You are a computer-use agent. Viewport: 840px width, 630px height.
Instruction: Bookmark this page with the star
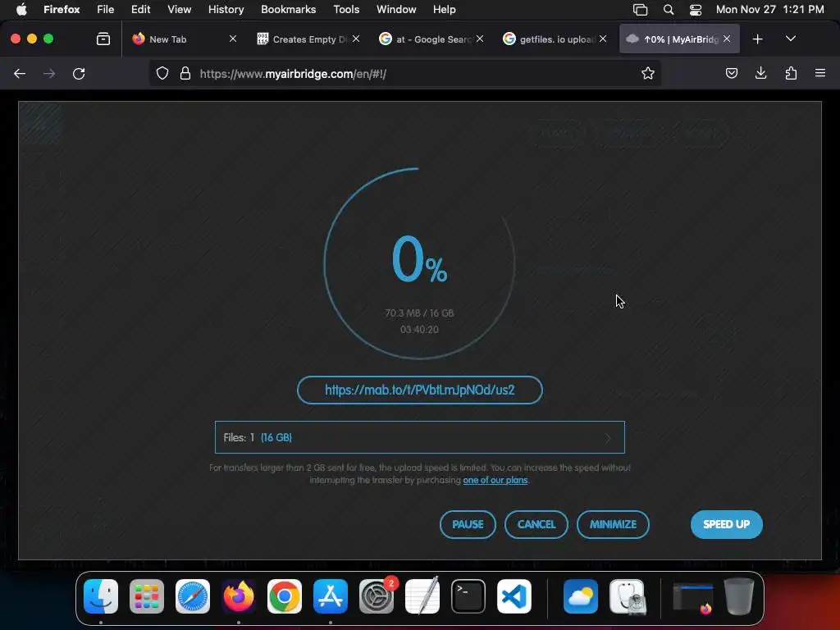pos(648,73)
